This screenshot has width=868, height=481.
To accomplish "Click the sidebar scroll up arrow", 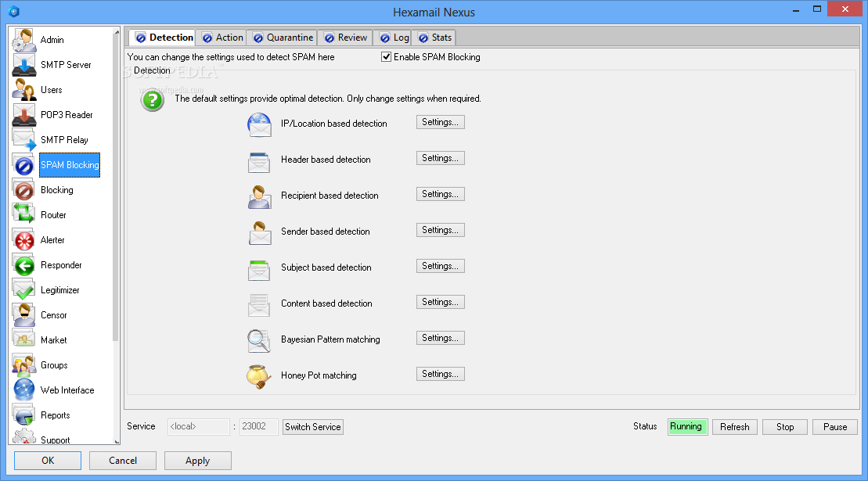I will tap(117, 32).
